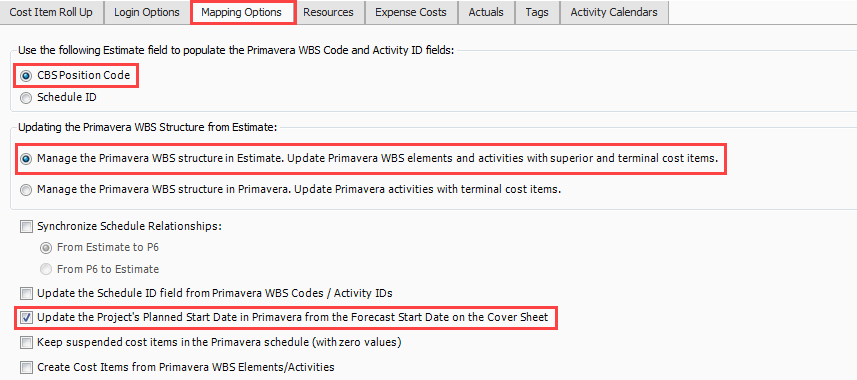
Task: Check Update the Schedule ID field option
Action: pyautogui.click(x=26, y=294)
